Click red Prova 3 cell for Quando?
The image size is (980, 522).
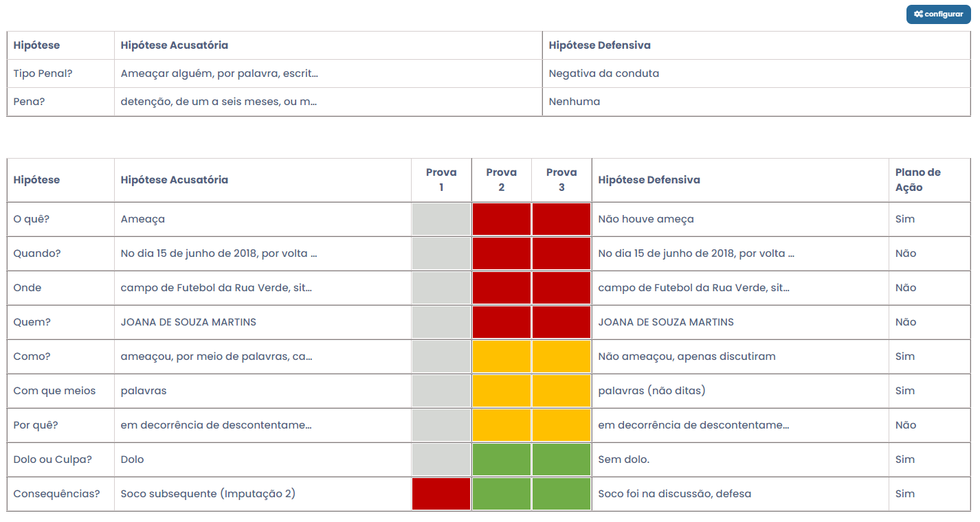[561, 253]
